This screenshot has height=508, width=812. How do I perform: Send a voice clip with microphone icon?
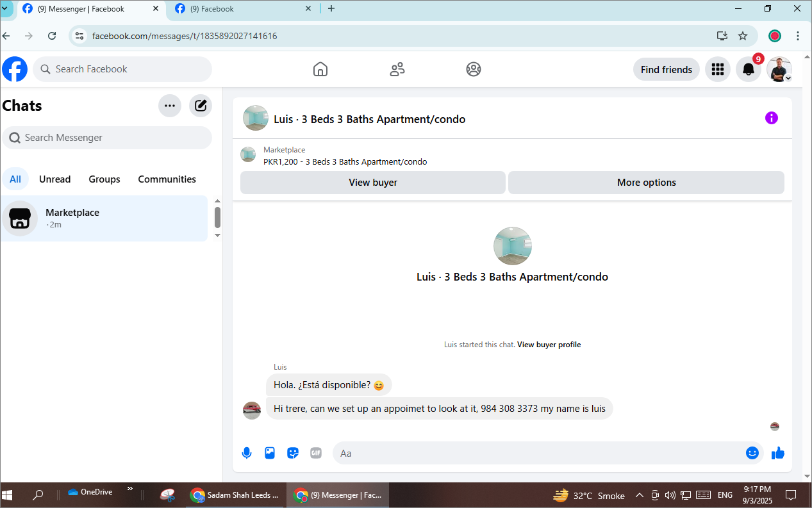pyautogui.click(x=247, y=453)
